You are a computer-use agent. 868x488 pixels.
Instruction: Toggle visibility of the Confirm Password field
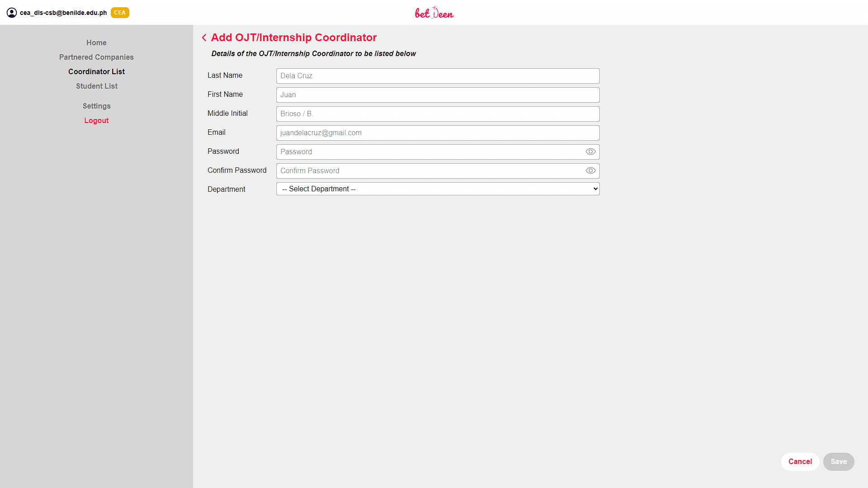point(590,171)
